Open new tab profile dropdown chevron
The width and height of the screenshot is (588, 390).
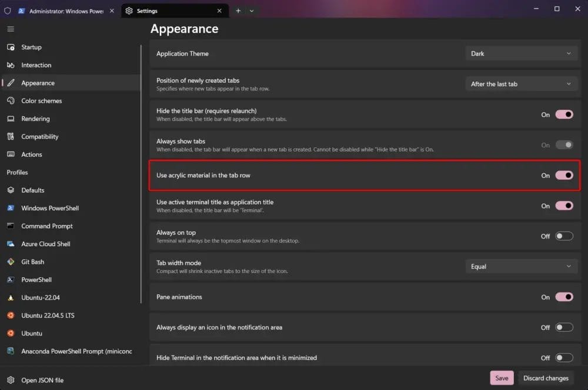click(252, 11)
